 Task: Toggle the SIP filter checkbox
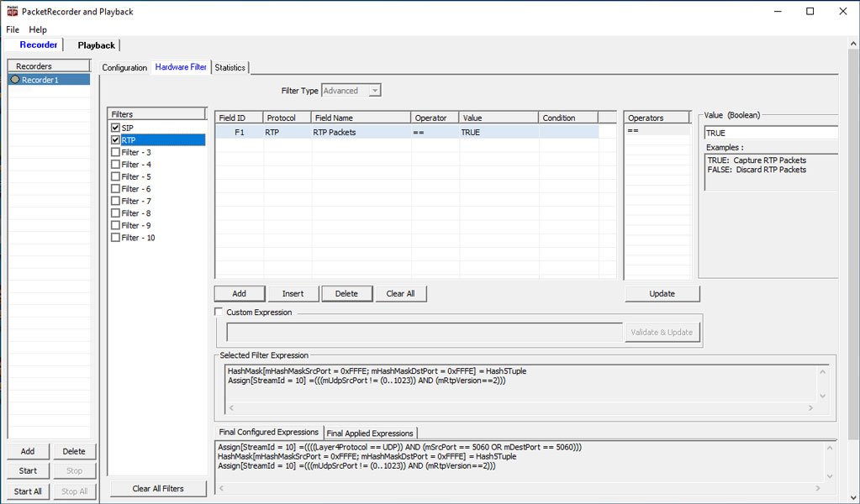[x=115, y=128]
